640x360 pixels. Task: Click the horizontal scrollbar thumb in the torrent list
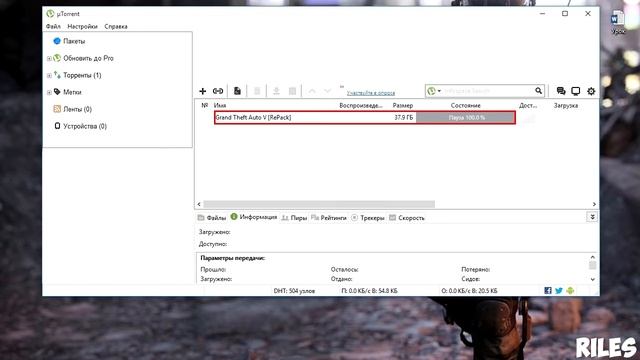coord(319,204)
